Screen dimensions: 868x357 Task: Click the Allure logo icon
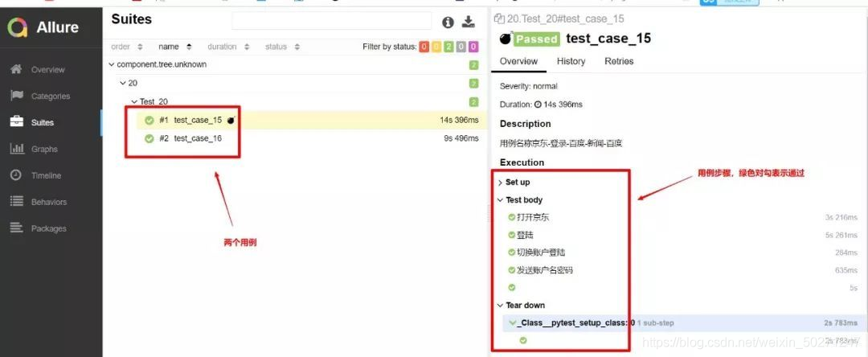(18, 27)
